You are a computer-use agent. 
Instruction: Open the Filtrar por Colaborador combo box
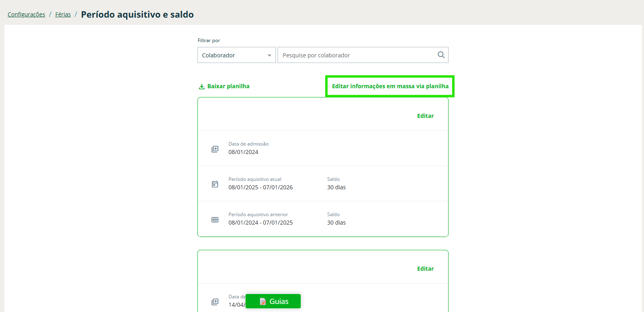[x=232, y=55]
